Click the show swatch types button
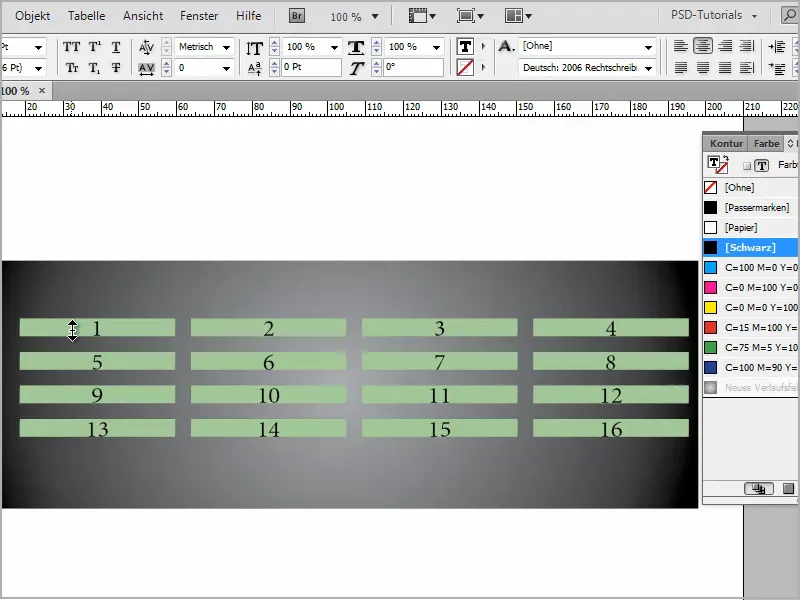This screenshot has width=800, height=600. [759, 489]
